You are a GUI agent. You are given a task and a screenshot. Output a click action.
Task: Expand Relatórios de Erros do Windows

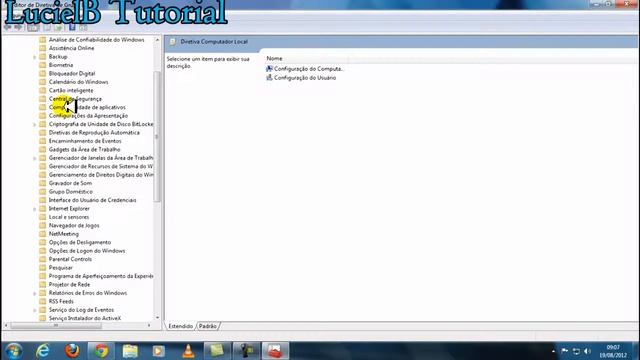click(35, 293)
